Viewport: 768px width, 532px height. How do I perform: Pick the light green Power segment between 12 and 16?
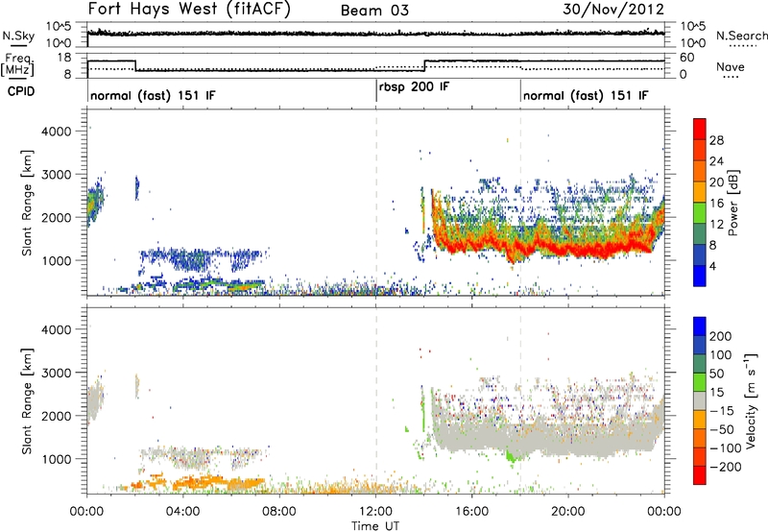point(700,213)
